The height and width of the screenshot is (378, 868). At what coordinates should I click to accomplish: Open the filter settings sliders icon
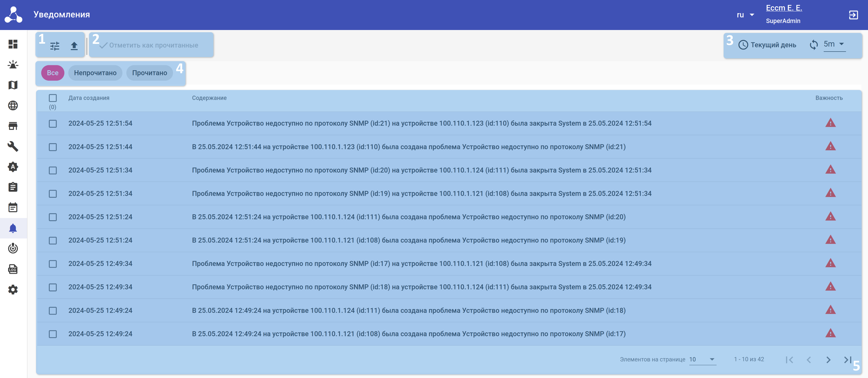click(x=54, y=46)
